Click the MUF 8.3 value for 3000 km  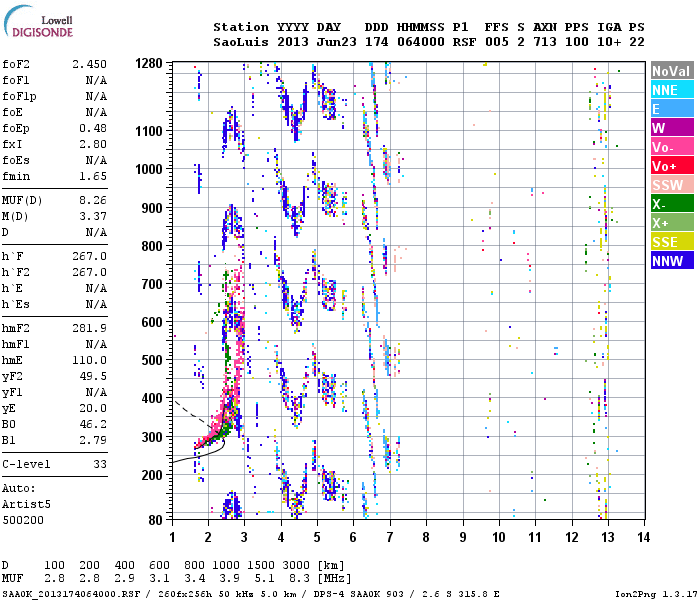pos(299,579)
